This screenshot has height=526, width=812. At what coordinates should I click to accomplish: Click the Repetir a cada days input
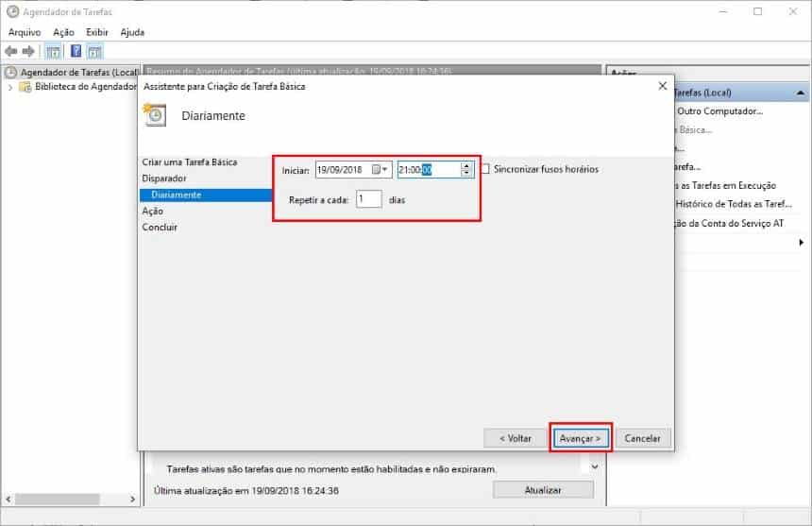coord(369,199)
